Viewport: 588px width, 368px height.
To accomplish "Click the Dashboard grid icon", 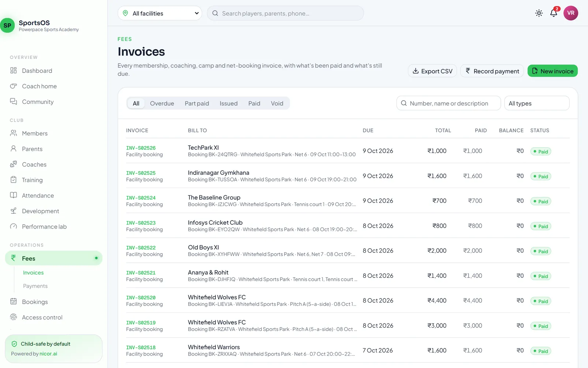I will pos(14,70).
